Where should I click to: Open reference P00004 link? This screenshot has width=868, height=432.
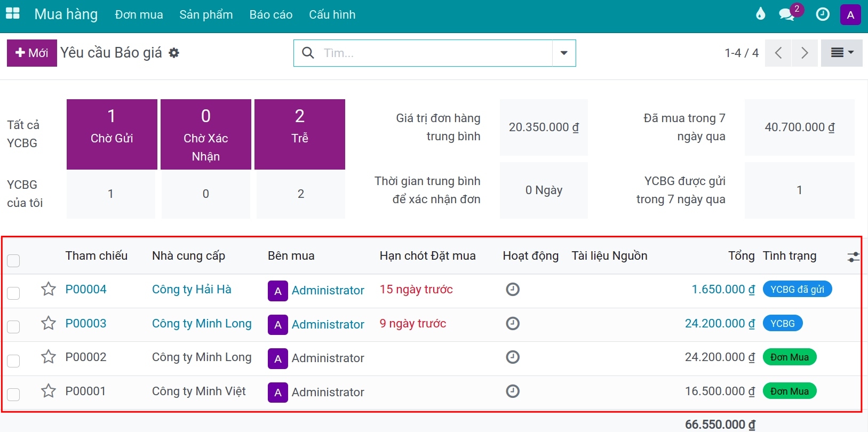(86, 289)
